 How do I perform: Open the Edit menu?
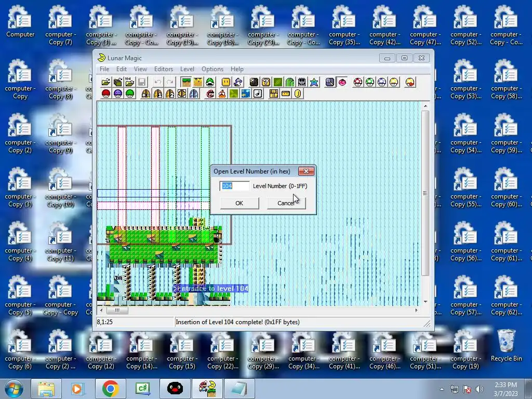(x=122, y=69)
